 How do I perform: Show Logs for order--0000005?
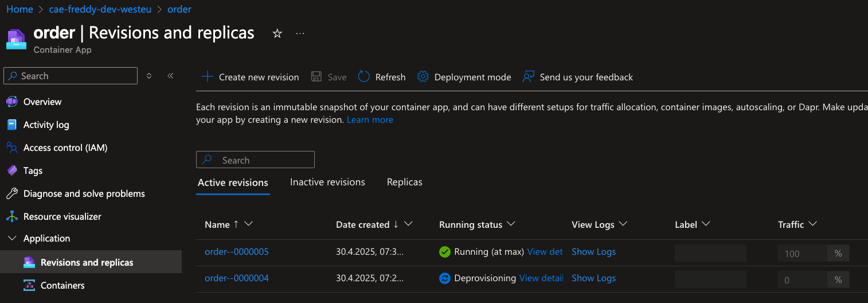pos(593,252)
